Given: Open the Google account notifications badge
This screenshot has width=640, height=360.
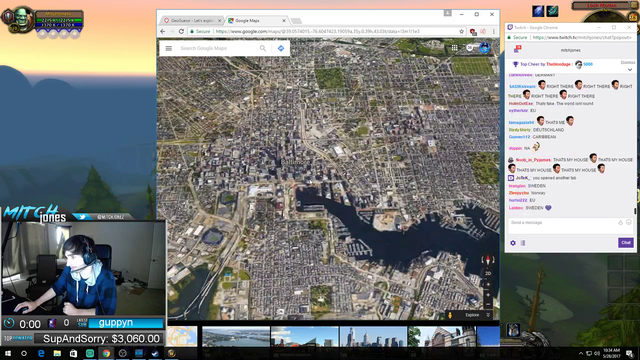Looking at the screenshot, I should 469,48.
